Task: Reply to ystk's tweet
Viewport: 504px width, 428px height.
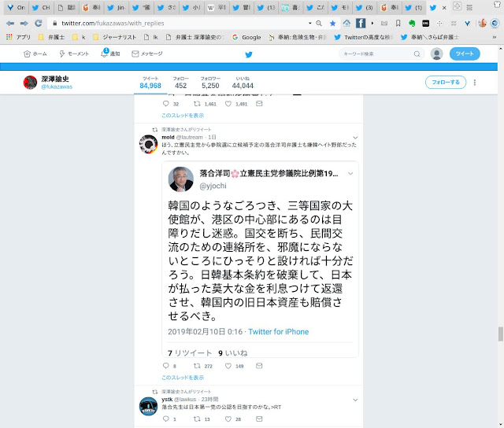Action: (166, 419)
